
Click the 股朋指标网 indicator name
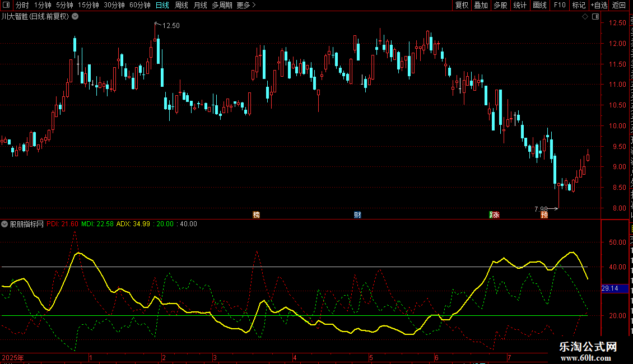(x=27, y=224)
